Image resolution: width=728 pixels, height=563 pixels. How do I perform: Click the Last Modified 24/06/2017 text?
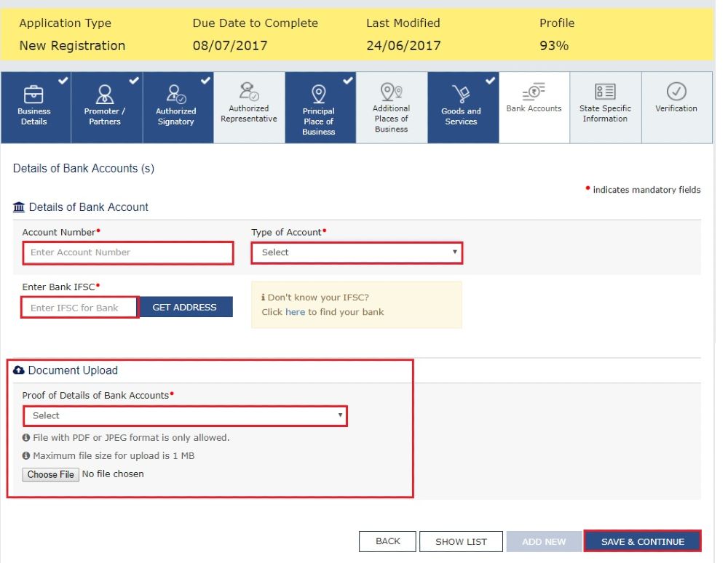pyautogui.click(x=403, y=45)
